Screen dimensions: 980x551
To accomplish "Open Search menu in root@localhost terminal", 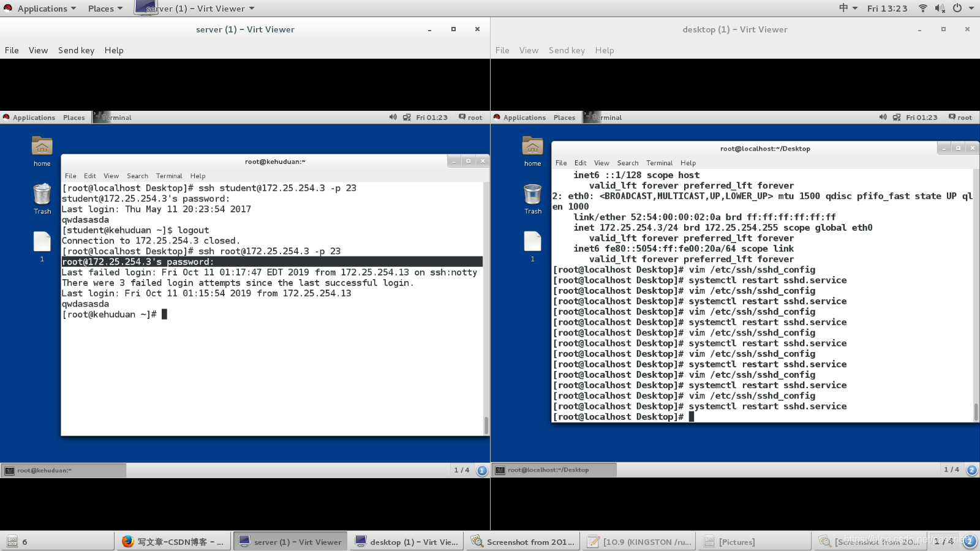I will tap(628, 163).
